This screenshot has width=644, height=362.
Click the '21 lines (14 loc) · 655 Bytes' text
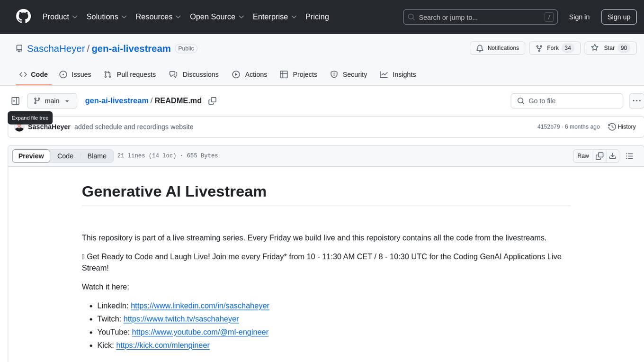click(168, 156)
